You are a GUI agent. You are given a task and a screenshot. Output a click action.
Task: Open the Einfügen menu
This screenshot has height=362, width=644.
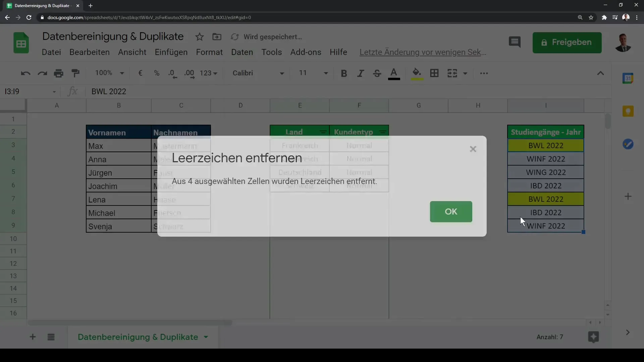pyautogui.click(x=171, y=52)
